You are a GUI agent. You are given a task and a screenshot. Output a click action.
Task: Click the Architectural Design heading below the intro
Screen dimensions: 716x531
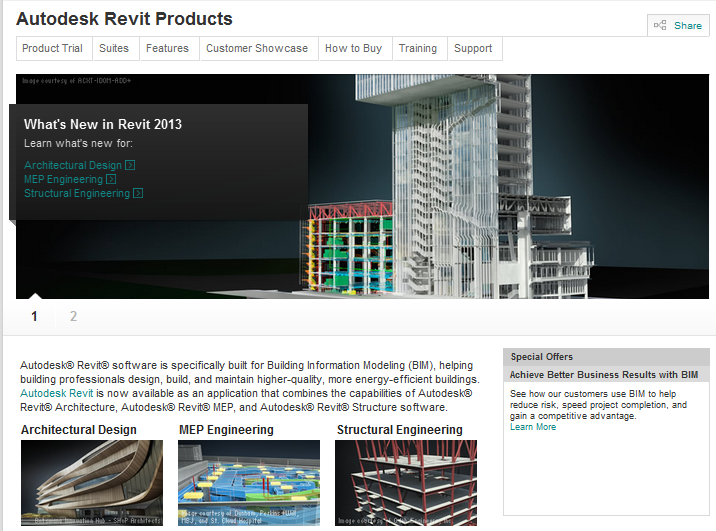(x=79, y=430)
